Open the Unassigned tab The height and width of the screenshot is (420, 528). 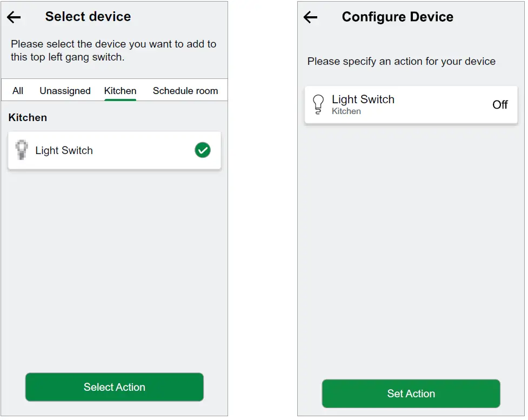(x=65, y=90)
